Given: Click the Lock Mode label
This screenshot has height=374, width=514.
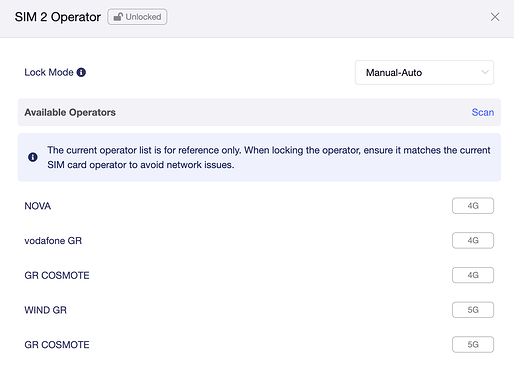Looking at the screenshot, I should pos(49,72).
